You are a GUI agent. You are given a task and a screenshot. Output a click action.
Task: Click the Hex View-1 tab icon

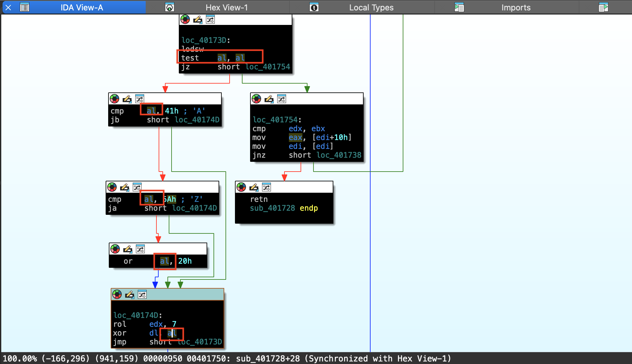170,7
